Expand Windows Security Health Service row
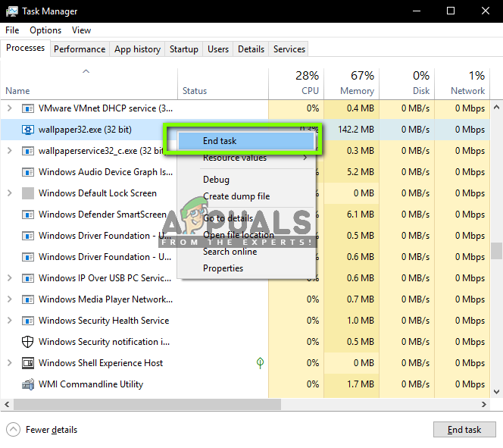 (10, 321)
